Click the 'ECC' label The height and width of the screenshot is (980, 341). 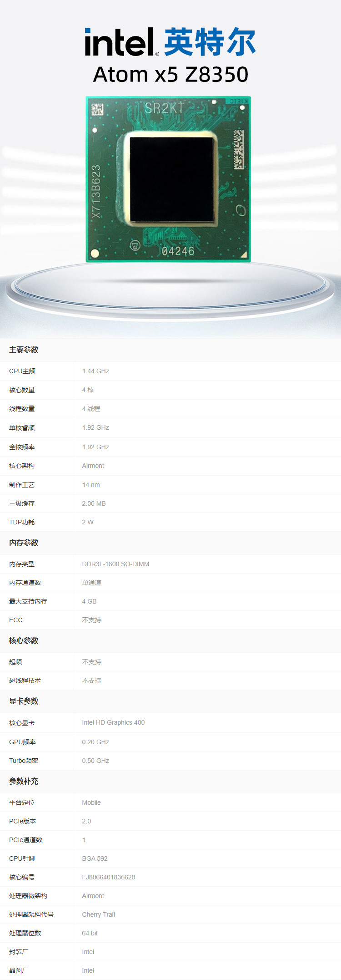16,620
